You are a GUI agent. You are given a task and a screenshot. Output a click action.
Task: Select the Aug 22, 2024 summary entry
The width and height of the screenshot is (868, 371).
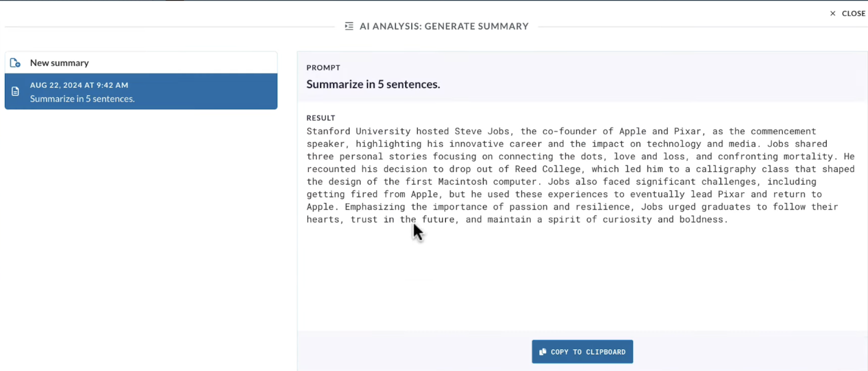pyautogui.click(x=141, y=91)
